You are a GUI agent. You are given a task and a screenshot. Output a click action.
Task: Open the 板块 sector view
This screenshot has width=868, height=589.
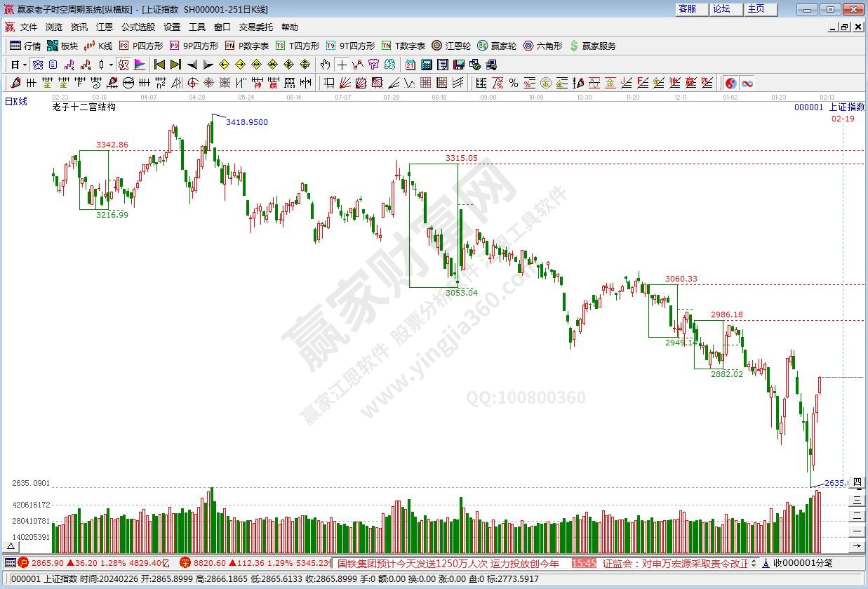[62, 46]
